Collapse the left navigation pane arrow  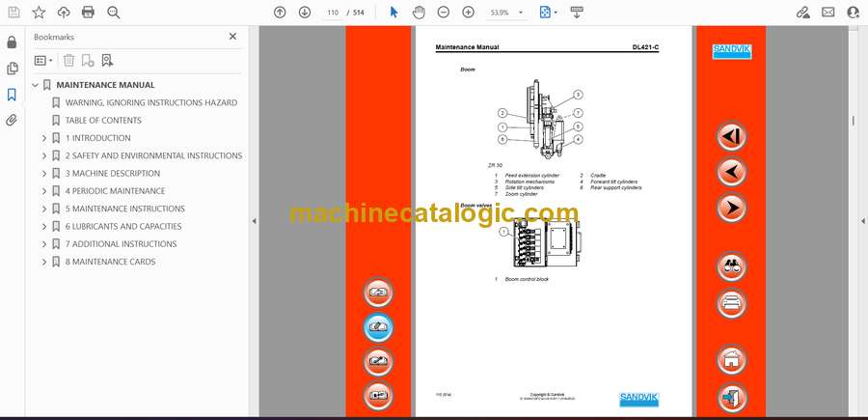[254, 221]
